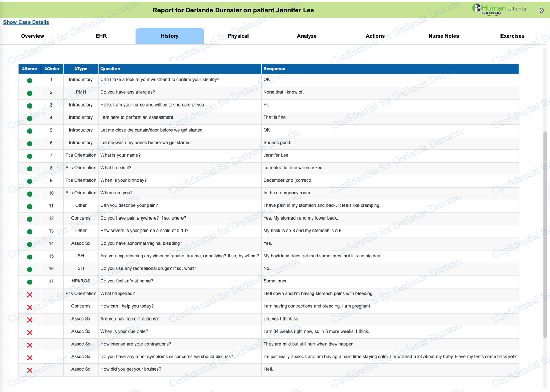Click the response 'My back is an 8 and my stomach is a 6.'

point(303,231)
